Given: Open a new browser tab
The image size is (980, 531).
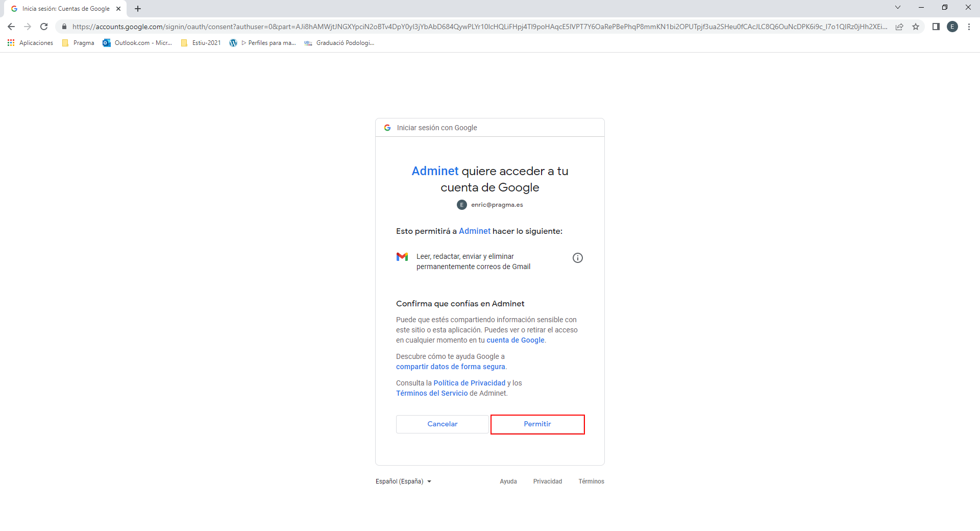Looking at the screenshot, I should pyautogui.click(x=138, y=9).
